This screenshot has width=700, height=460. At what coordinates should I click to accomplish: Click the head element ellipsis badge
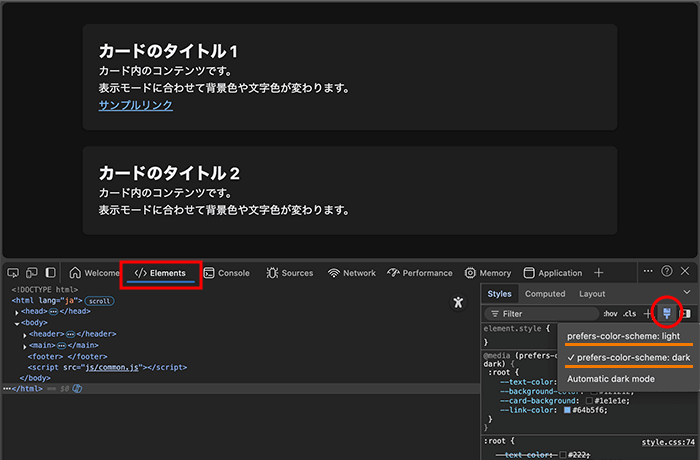coord(53,311)
